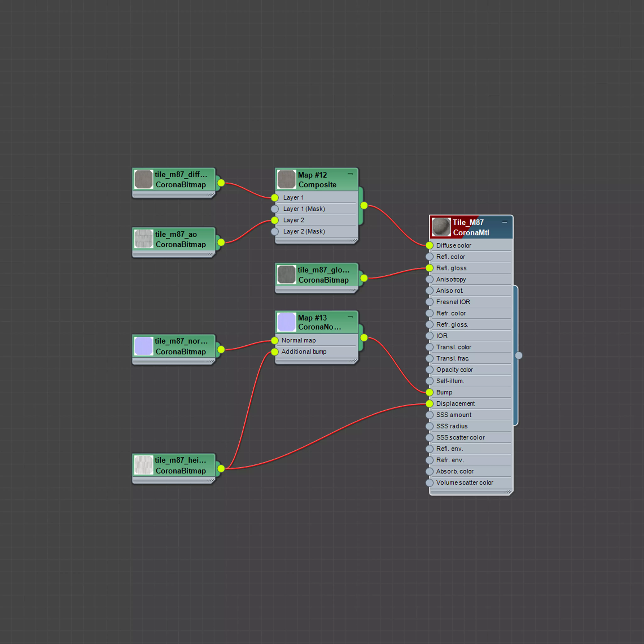Collapse the Map #13 CoronaNormal node
The image size is (644, 644).
(350, 317)
